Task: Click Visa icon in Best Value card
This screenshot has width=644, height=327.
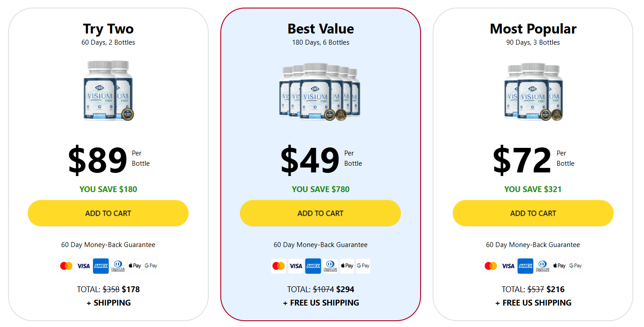Action: pos(295,266)
